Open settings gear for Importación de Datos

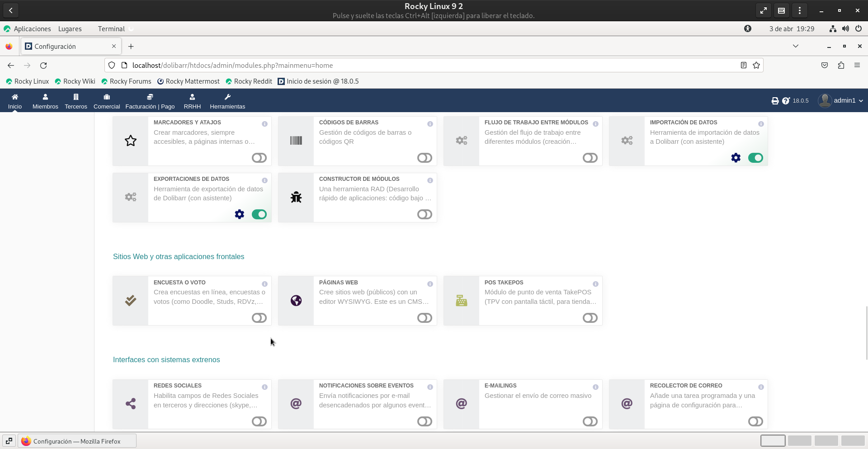[736, 158]
